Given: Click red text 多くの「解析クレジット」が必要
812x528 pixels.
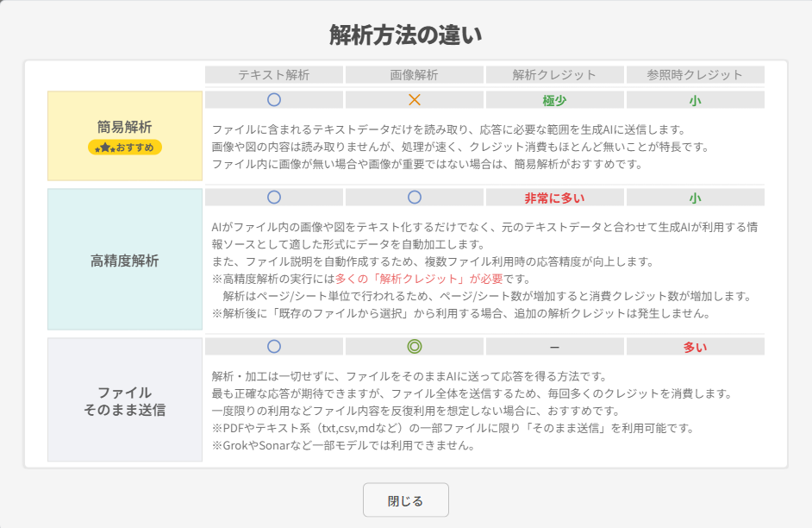Looking at the screenshot, I should [419, 279].
